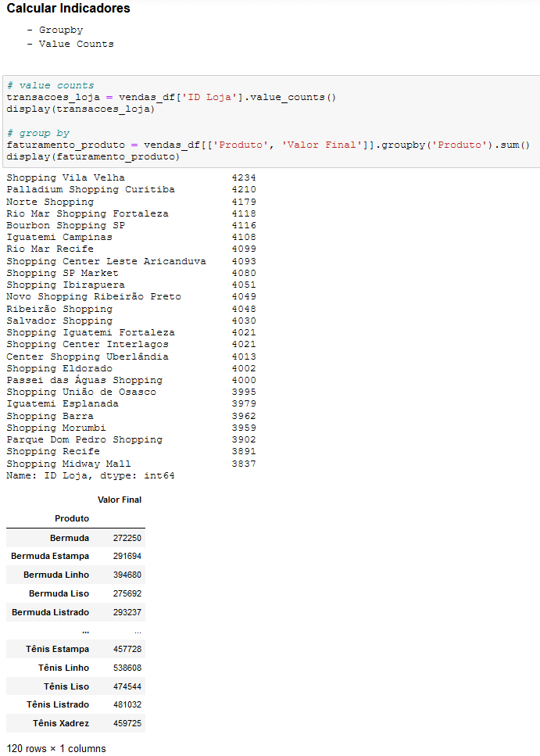540x756 pixels.
Task: Select 'Passei das Águas Shopping' row
Action: click(131, 380)
